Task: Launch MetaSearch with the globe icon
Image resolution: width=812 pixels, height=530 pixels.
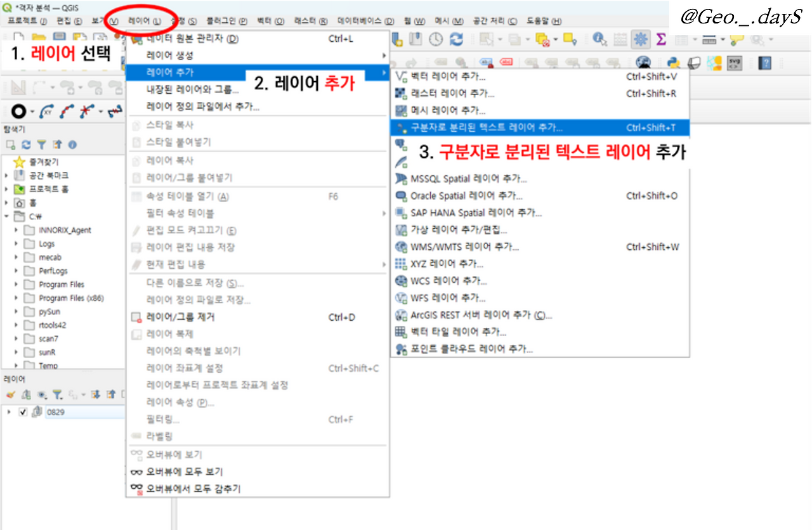Action: pos(643,61)
